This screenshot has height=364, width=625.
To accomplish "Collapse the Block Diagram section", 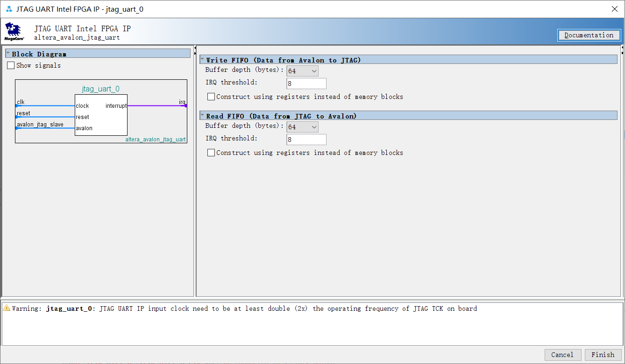I will pos(8,54).
